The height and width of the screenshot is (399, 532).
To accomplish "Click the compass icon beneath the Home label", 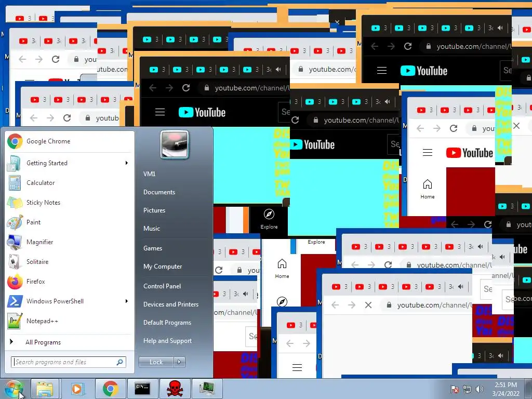I will [x=282, y=302].
